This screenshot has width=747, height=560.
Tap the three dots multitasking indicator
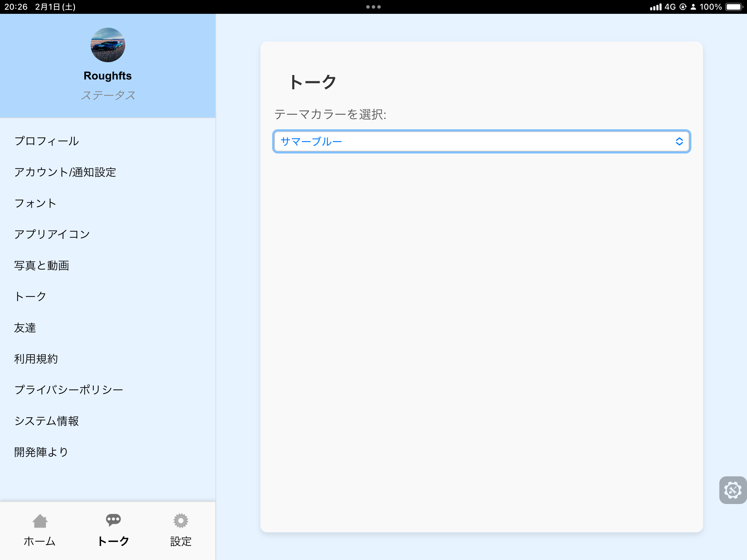click(x=373, y=7)
